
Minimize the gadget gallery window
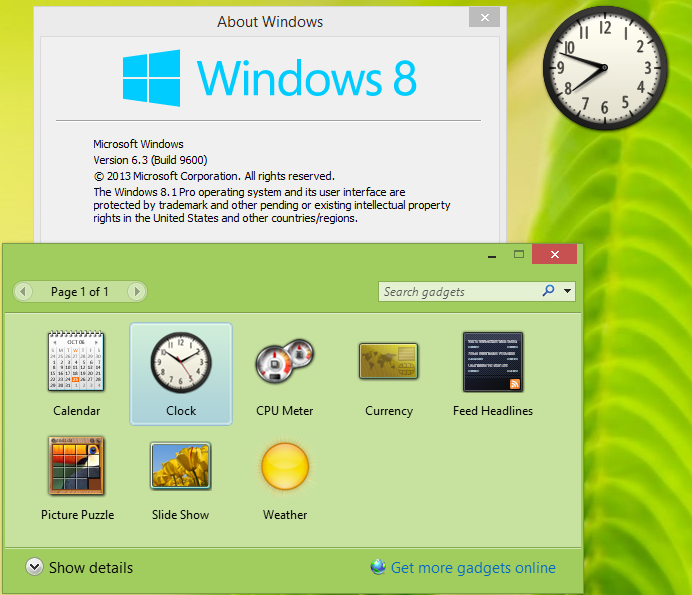pyautogui.click(x=493, y=255)
